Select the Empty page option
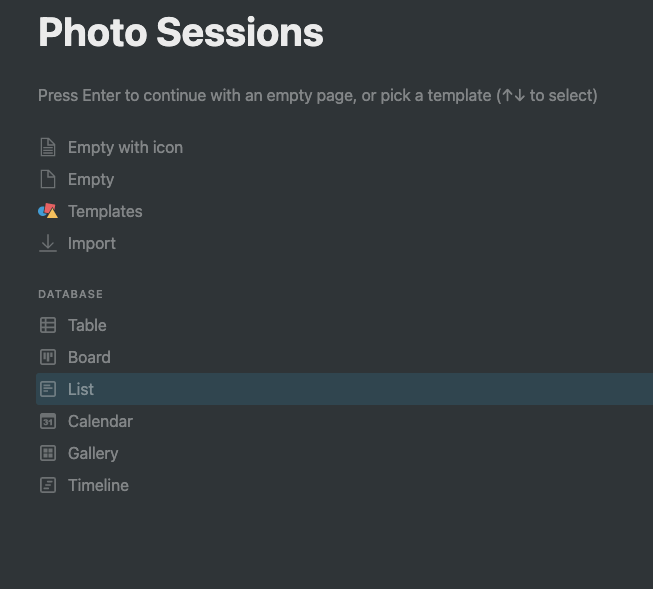The image size is (653, 589). point(91,180)
